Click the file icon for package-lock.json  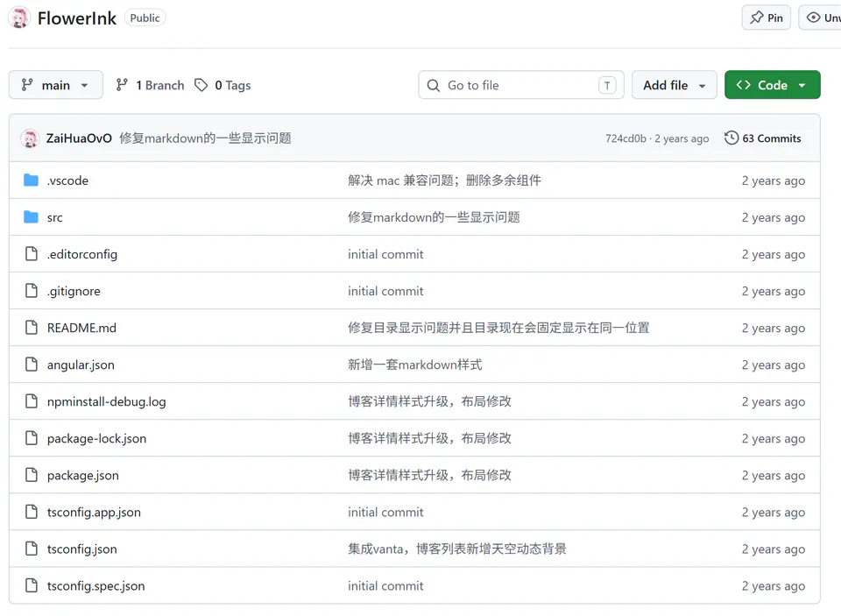[x=32, y=438]
